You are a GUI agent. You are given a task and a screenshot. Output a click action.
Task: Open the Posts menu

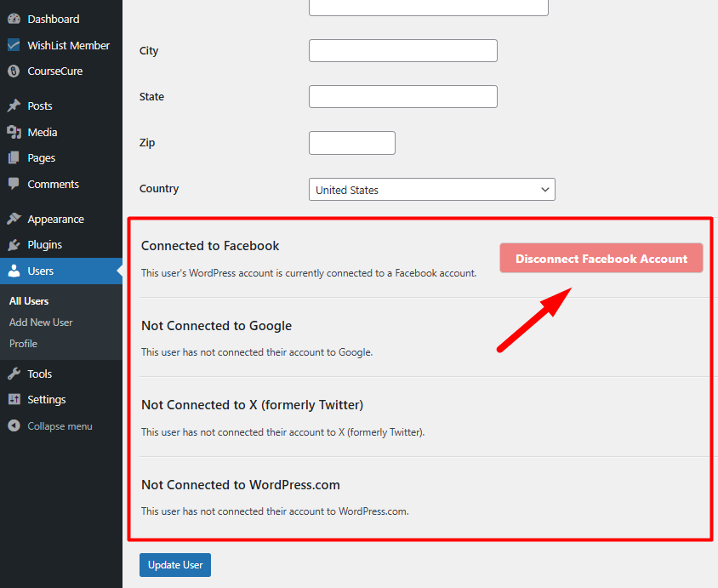(x=40, y=106)
